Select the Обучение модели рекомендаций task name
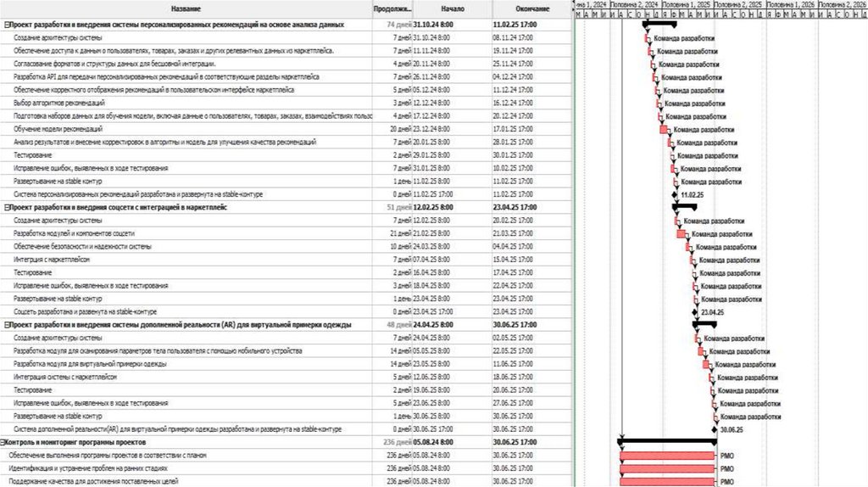Viewport: 868px width, 487px height. coord(58,129)
